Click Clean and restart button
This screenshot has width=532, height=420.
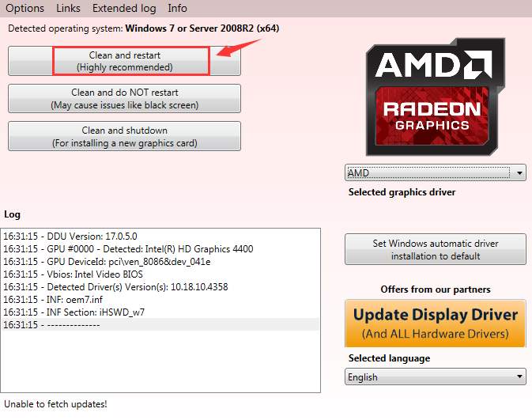click(125, 61)
